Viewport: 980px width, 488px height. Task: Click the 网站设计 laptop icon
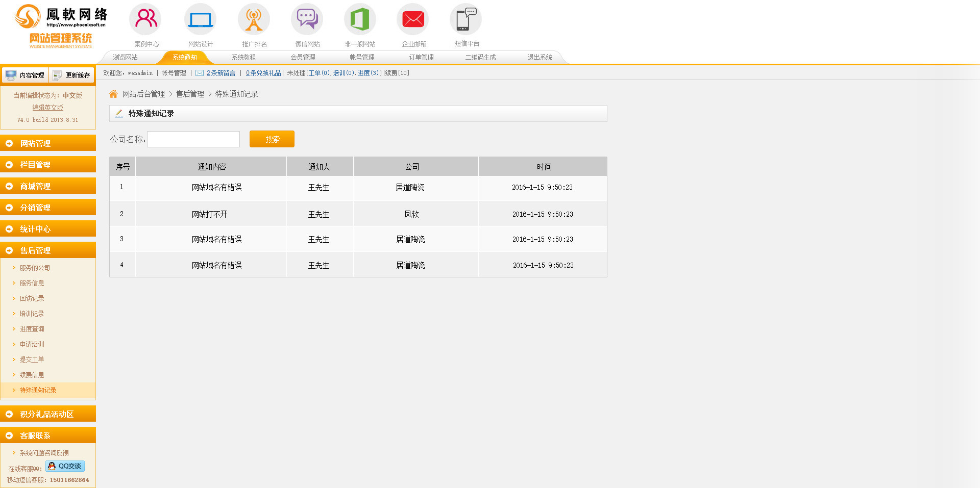point(200,19)
